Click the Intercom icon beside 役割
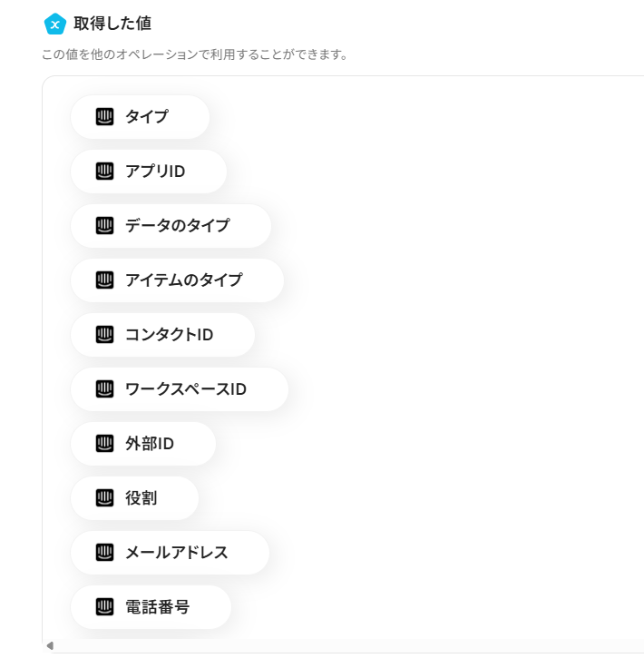Image resolution: width=644 pixels, height=668 pixels. pos(105,498)
